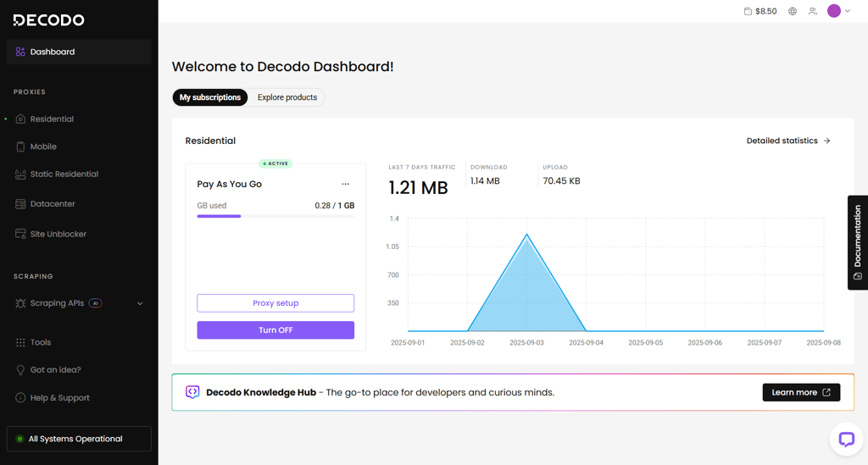Click the Help & Support info icon
The width and height of the screenshot is (868, 465).
(20, 397)
